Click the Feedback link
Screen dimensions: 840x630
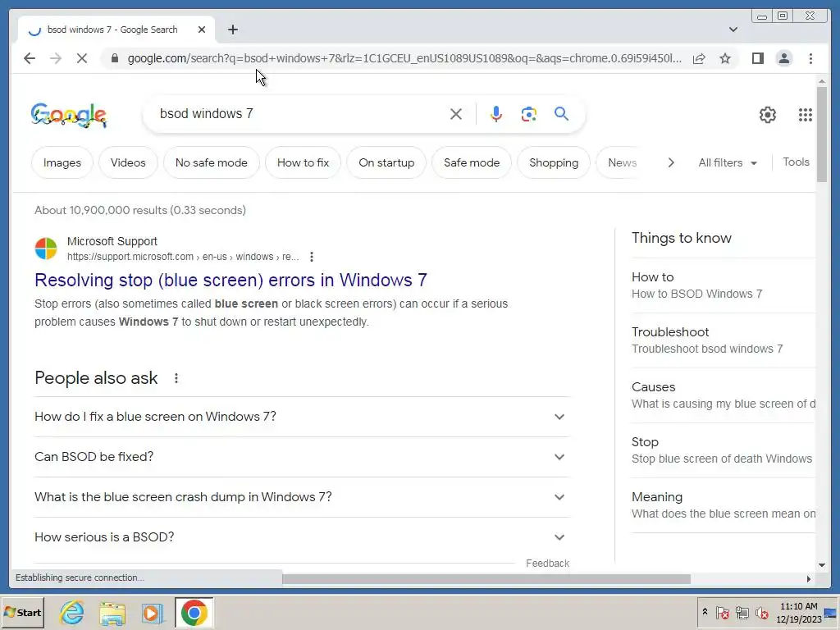pyautogui.click(x=547, y=563)
